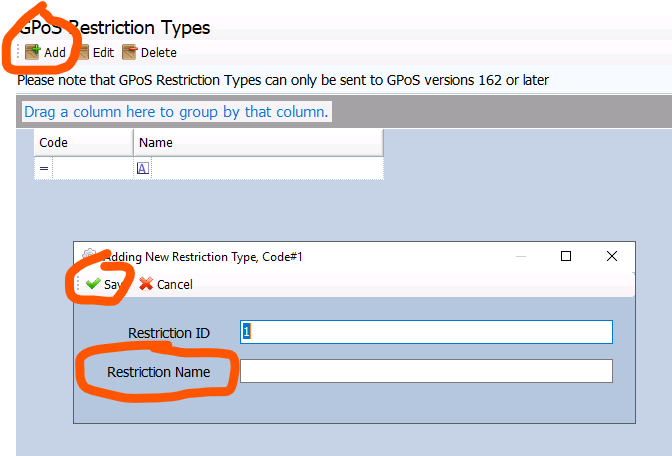
Task: Click the Edit restriction type icon
Action: point(84,52)
